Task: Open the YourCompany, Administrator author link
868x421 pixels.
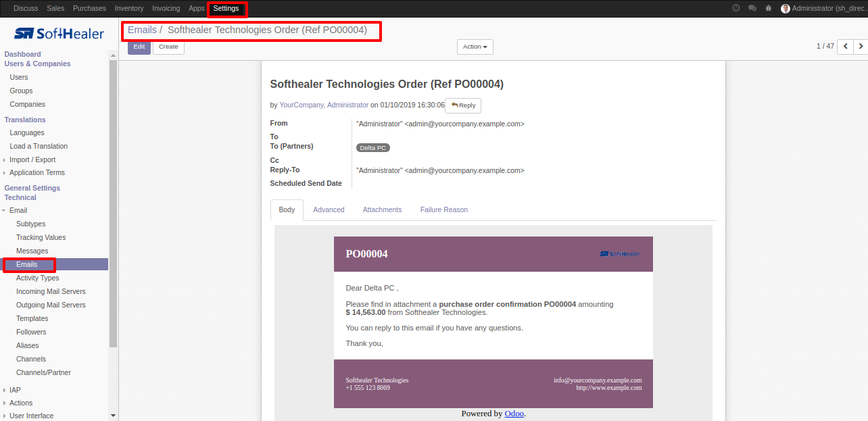Action: 324,105
